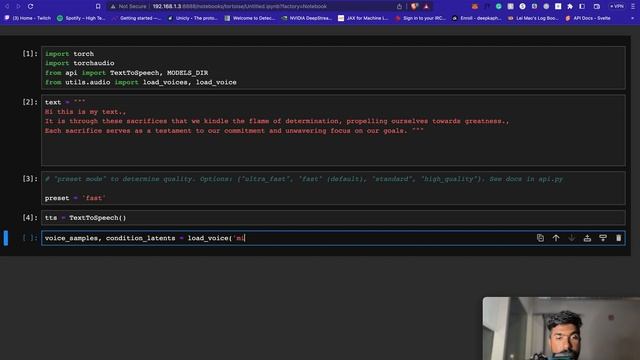Click the 'Hi this is my text.,' line
This screenshot has height=360, width=640.
(85, 111)
